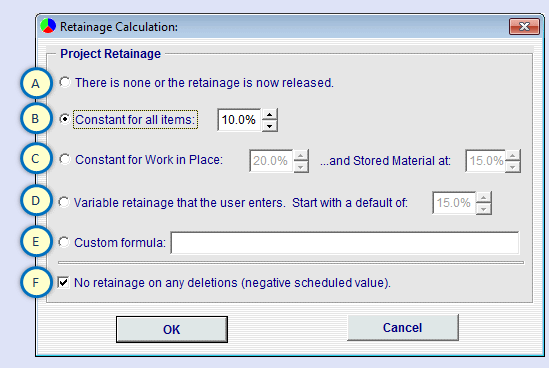Decrease the Stored Material percentage spinner

click(513, 167)
